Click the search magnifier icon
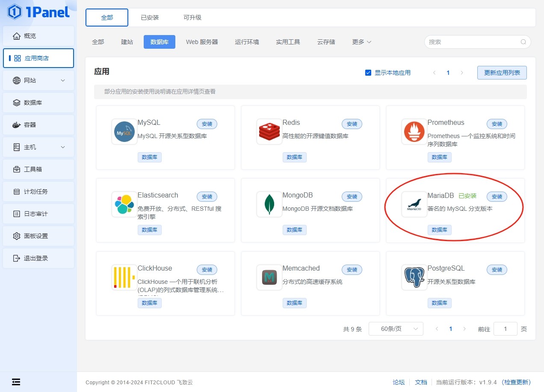544x392 pixels. [523, 42]
